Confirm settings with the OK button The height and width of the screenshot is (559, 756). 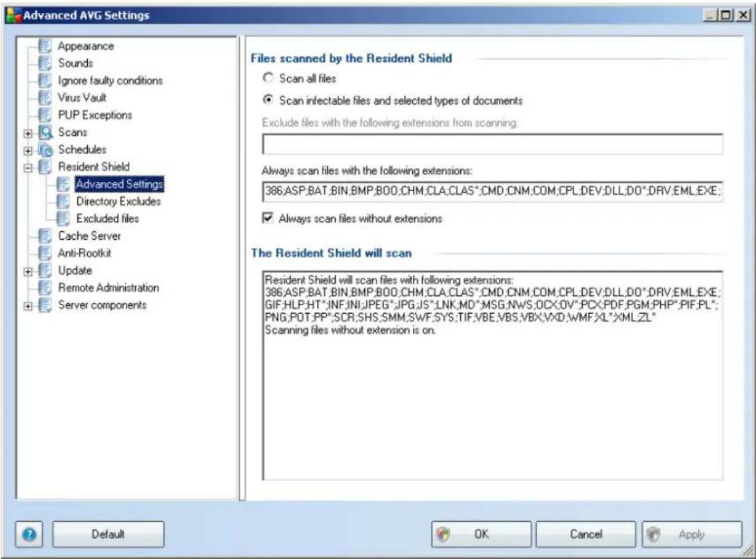tap(481, 534)
